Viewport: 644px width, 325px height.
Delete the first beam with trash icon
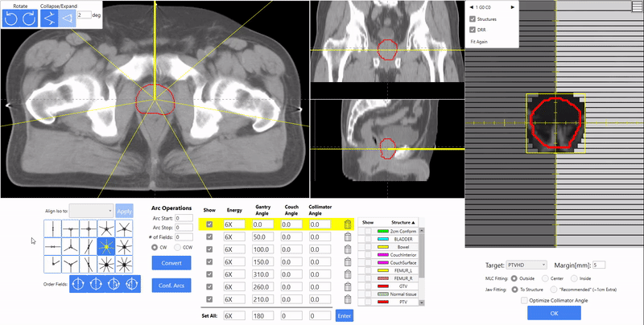click(347, 225)
